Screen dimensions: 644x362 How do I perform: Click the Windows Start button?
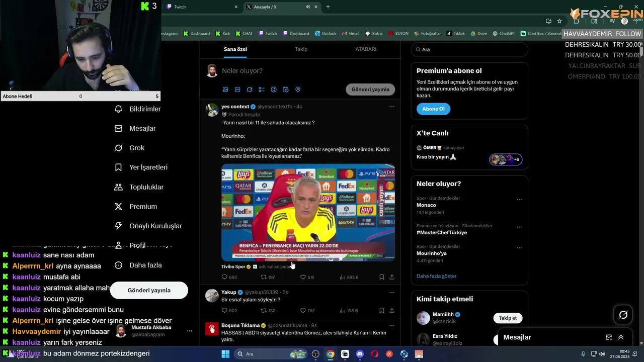(225, 354)
